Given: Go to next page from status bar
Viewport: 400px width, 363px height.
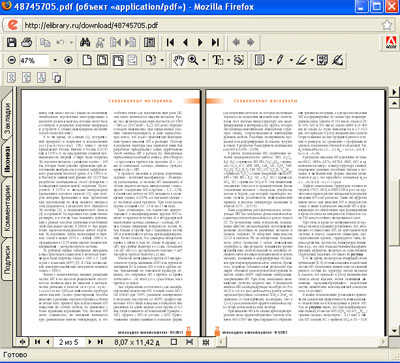Looking at the screenshot, I should pyautogui.click(x=90, y=342).
